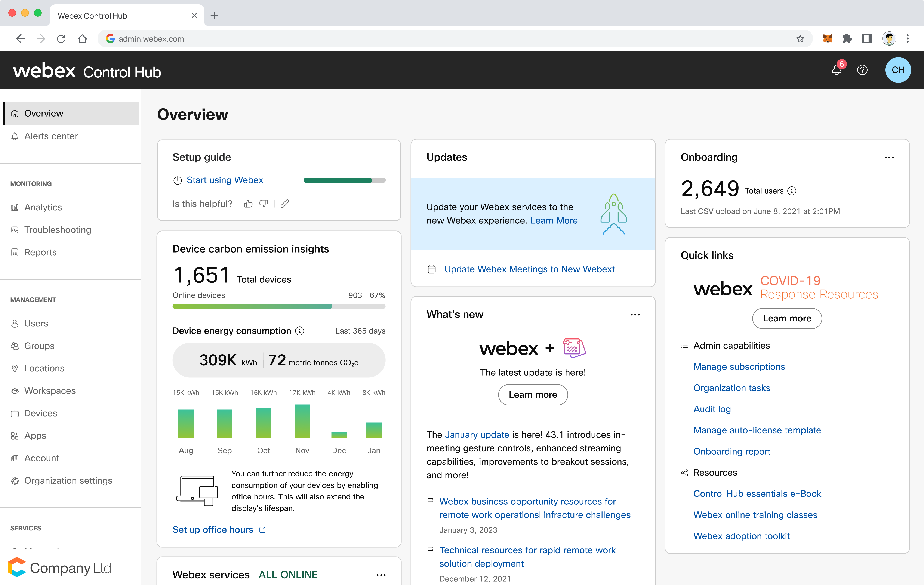Open What's new card options menu
Viewport: 924px width, 585px height.
coord(635,315)
